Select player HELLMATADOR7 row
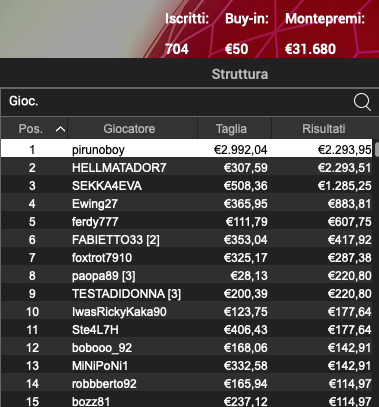This screenshot has width=379, height=407. 187,167
